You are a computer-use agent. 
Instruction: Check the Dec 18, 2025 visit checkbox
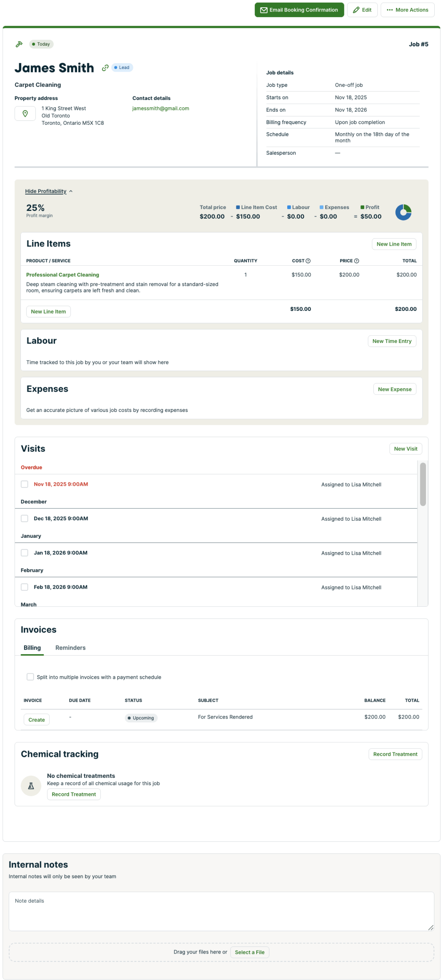(x=25, y=518)
